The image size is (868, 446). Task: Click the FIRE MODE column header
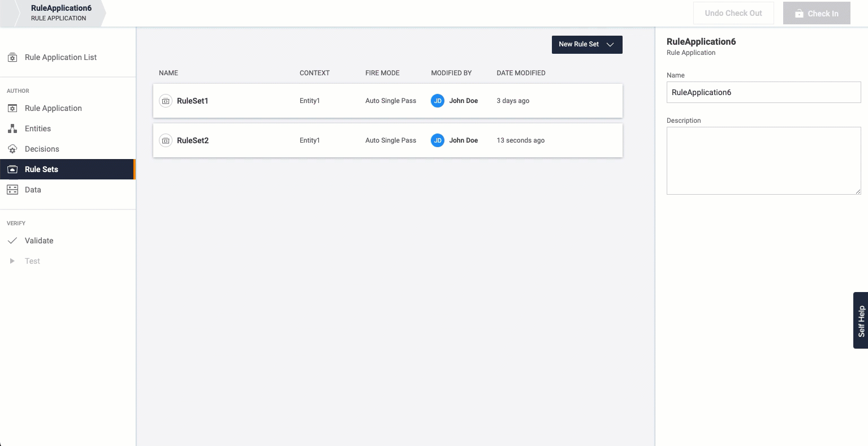382,73
